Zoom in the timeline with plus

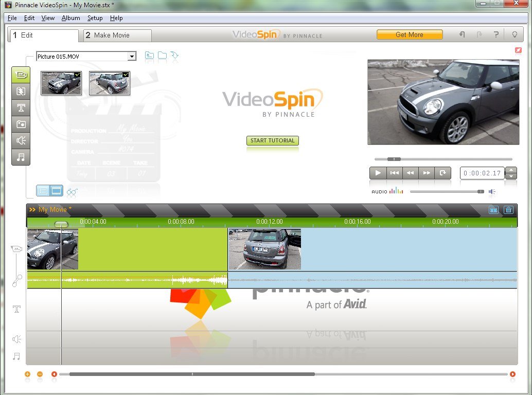[x=27, y=374]
